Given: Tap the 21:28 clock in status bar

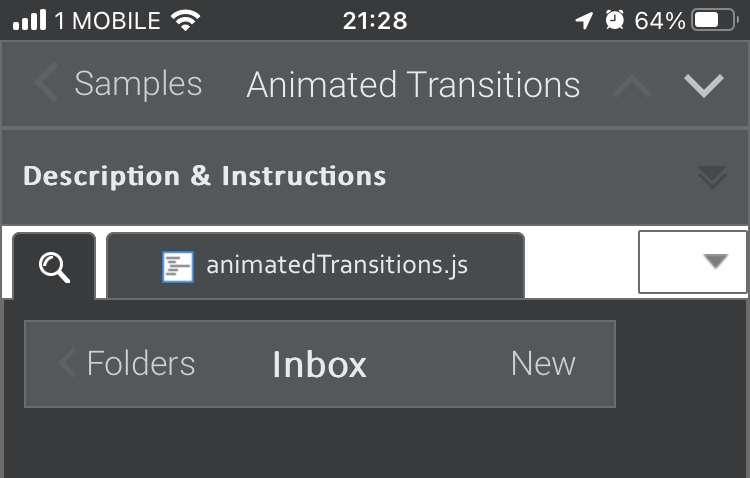Looking at the screenshot, I should [374, 20].
